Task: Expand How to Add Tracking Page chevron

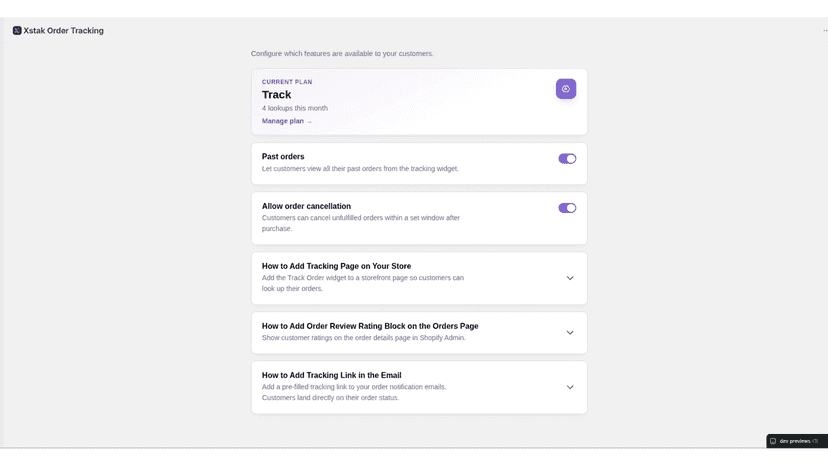Action: [x=570, y=278]
